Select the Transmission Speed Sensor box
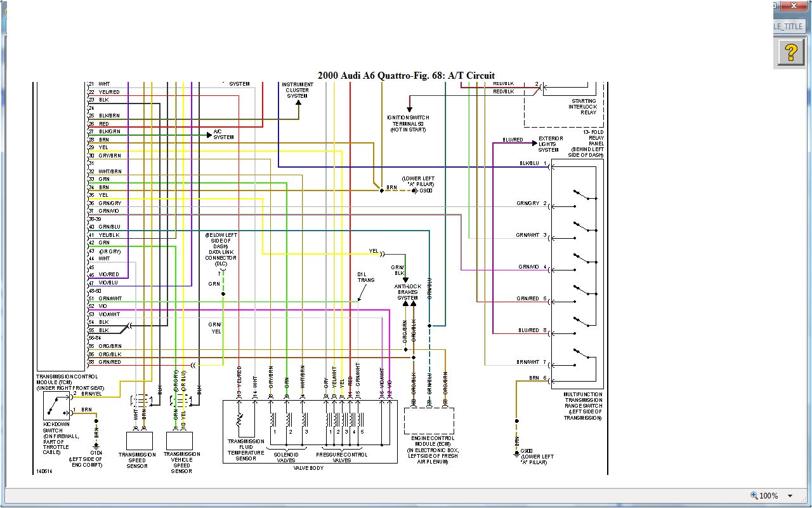The image size is (812, 508). tap(139, 441)
